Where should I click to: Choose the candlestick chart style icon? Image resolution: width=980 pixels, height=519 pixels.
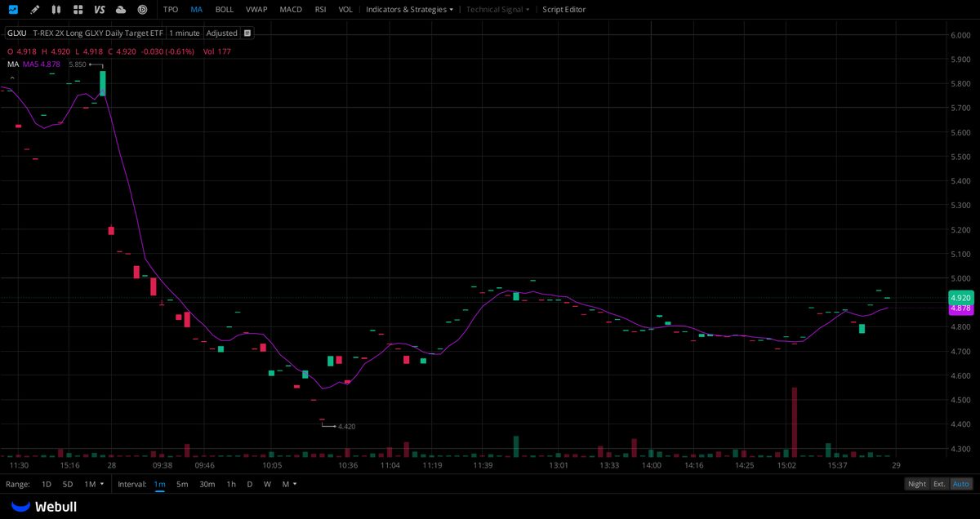(x=56, y=10)
